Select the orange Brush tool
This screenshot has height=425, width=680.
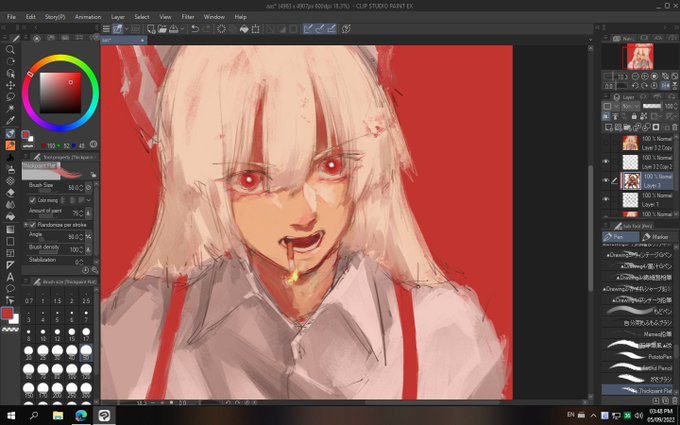10,145
